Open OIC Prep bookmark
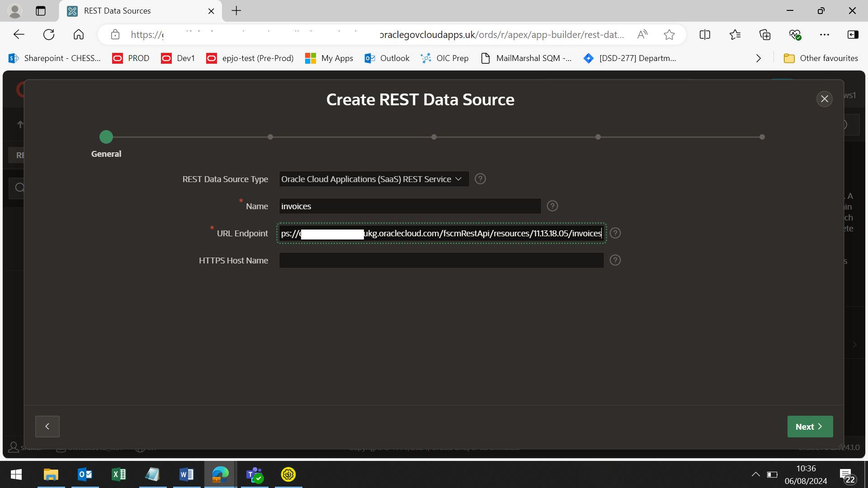The width and height of the screenshot is (868, 488). click(444, 58)
